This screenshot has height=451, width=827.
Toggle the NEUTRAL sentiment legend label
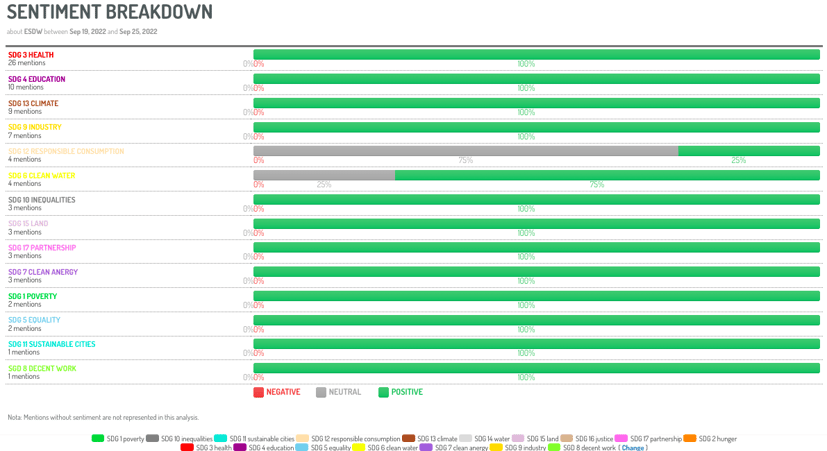(345, 393)
